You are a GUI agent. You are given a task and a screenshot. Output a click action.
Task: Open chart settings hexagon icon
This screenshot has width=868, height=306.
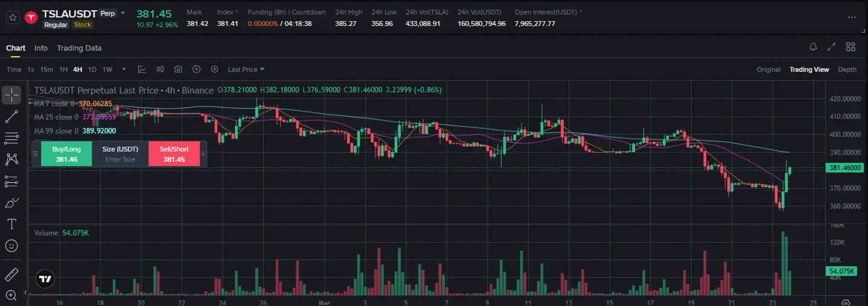coord(214,69)
